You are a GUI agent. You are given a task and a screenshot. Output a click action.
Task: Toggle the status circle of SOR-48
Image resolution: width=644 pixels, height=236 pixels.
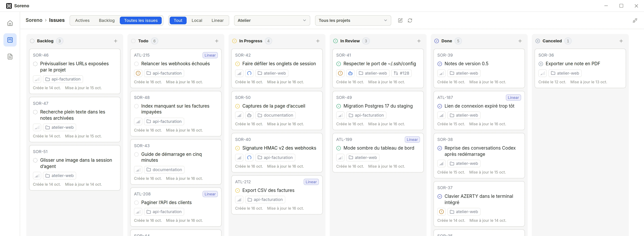(136, 106)
